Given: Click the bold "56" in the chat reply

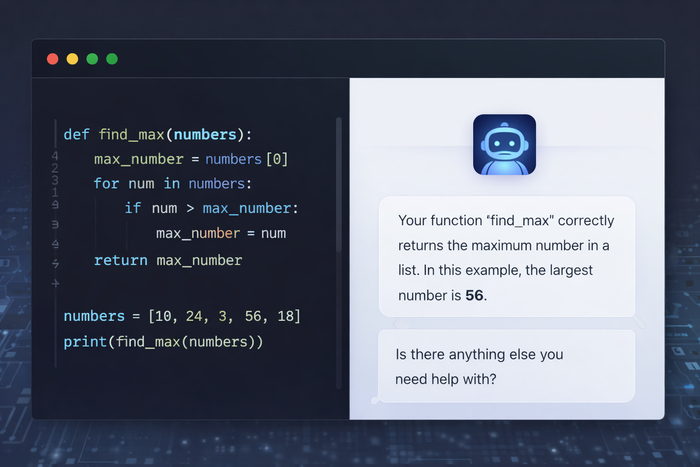Looking at the screenshot, I should 474,296.
